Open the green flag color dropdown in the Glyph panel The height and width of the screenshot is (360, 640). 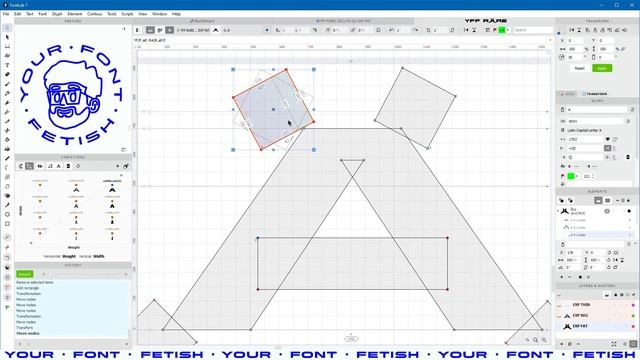pyautogui.click(x=577, y=176)
